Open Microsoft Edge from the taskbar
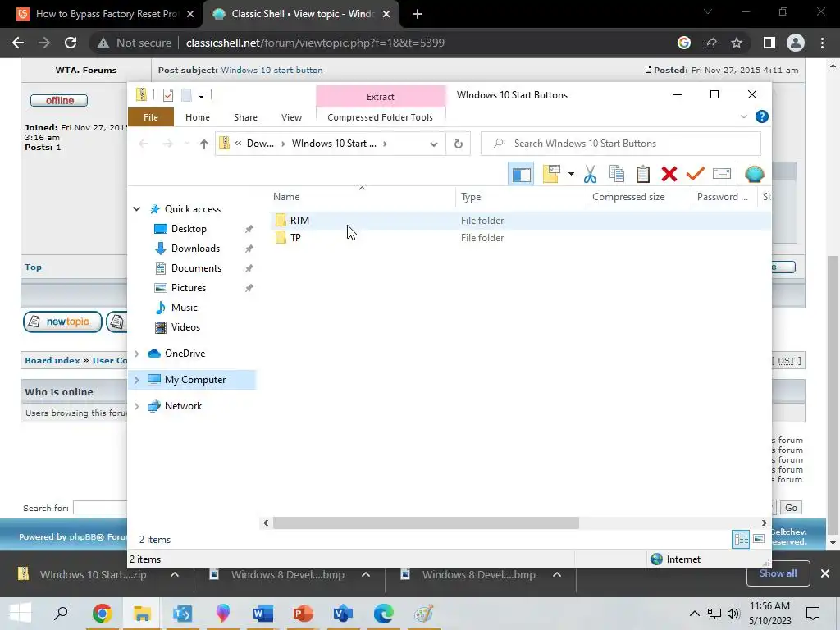This screenshot has height=630, width=840. [x=384, y=614]
